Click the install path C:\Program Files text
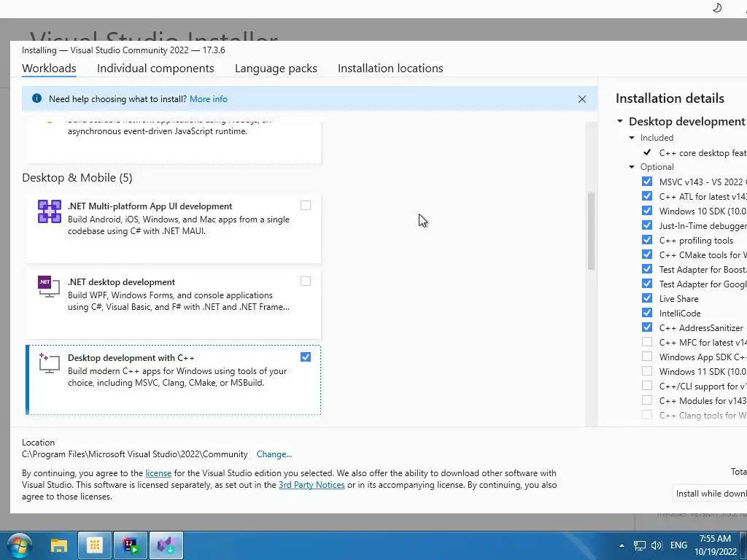Screen dimensions: 747x560 [x=135, y=454]
